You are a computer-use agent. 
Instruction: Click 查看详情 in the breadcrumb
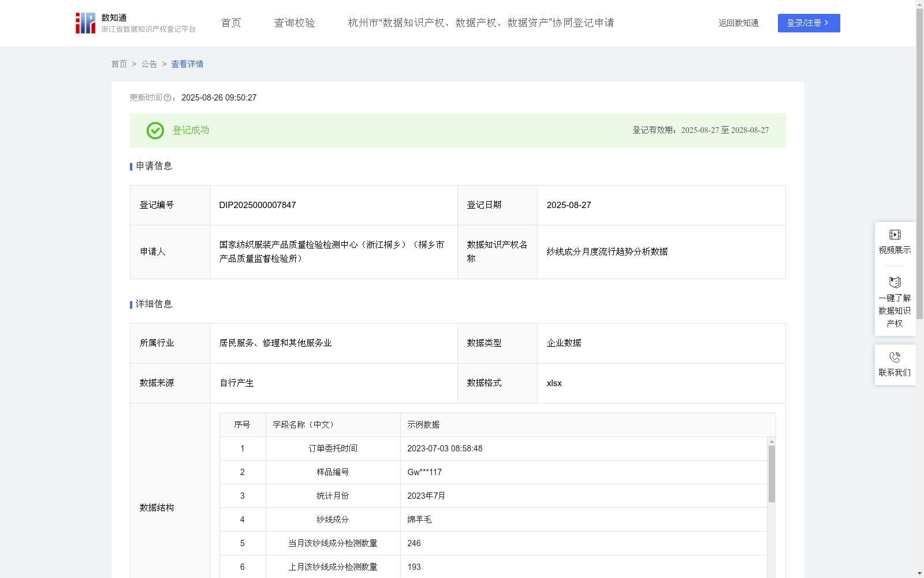(x=187, y=64)
